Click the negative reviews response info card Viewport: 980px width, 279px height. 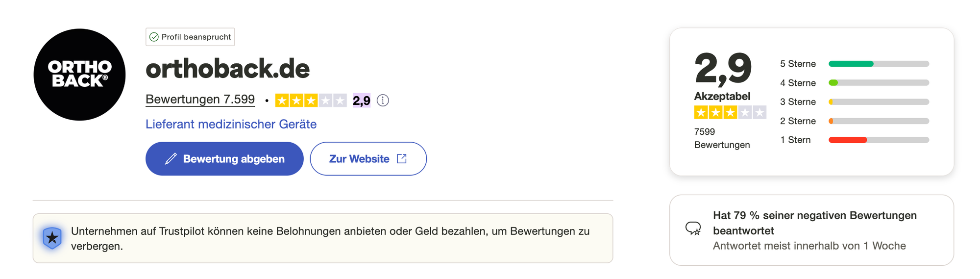(811, 230)
